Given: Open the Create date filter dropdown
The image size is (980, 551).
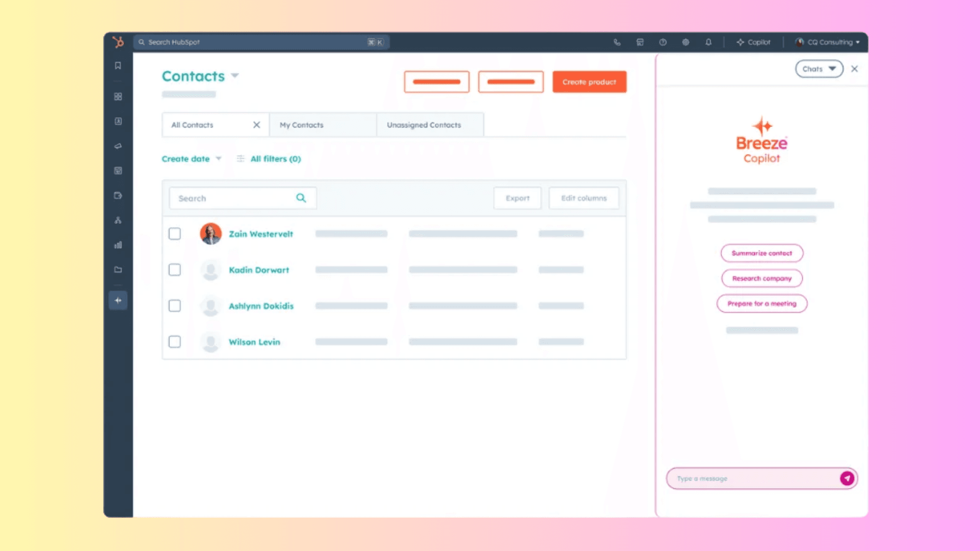Looking at the screenshot, I should click(x=191, y=159).
